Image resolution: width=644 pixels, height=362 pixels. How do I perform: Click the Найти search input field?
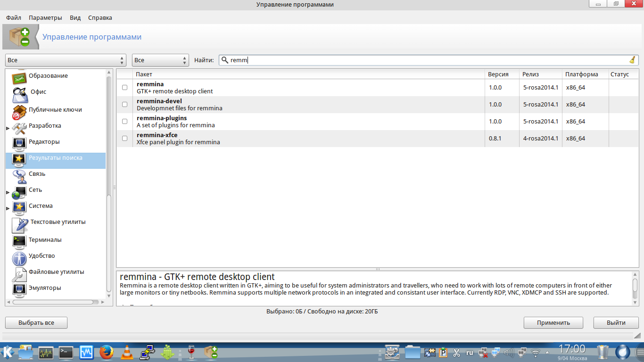tap(429, 60)
